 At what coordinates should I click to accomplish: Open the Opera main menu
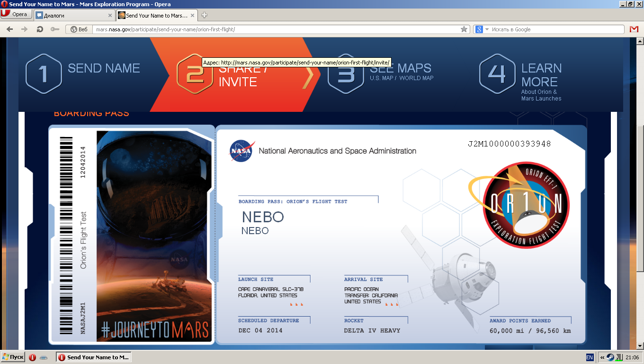coord(16,15)
